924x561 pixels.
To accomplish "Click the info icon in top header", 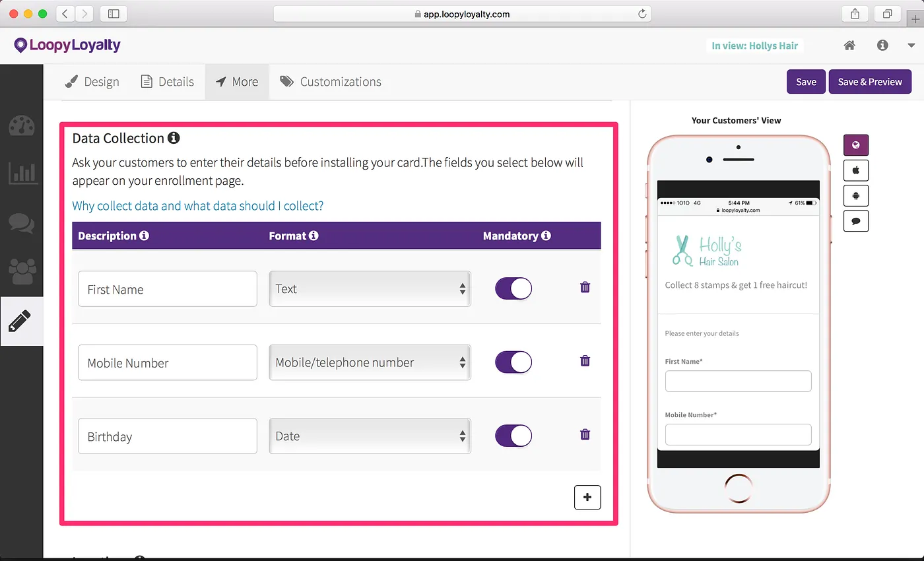I will click(x=882, y=46).
